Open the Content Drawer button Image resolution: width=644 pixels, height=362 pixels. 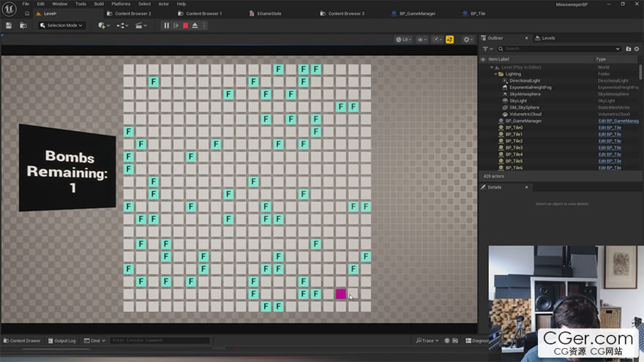[x=22, y=341]
